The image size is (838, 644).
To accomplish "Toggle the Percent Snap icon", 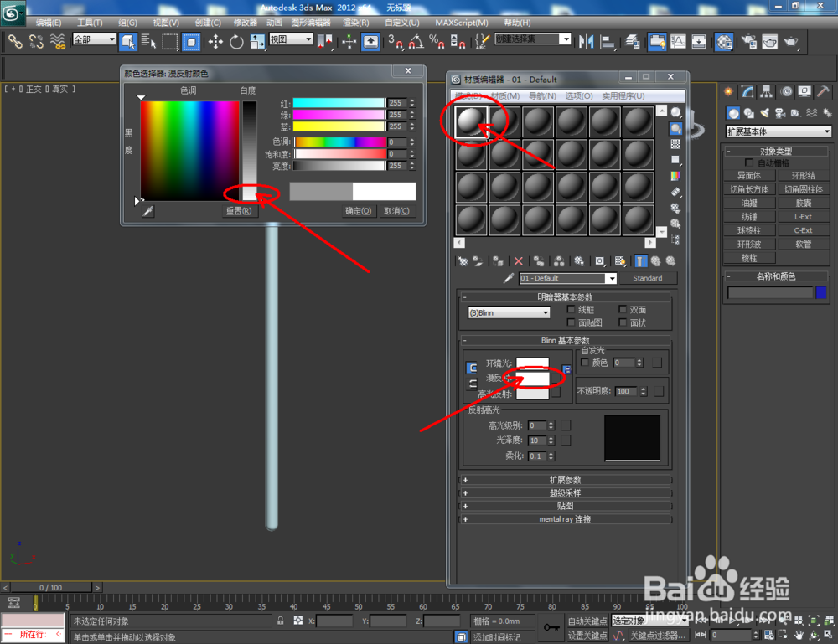I will tap(437, 42).
